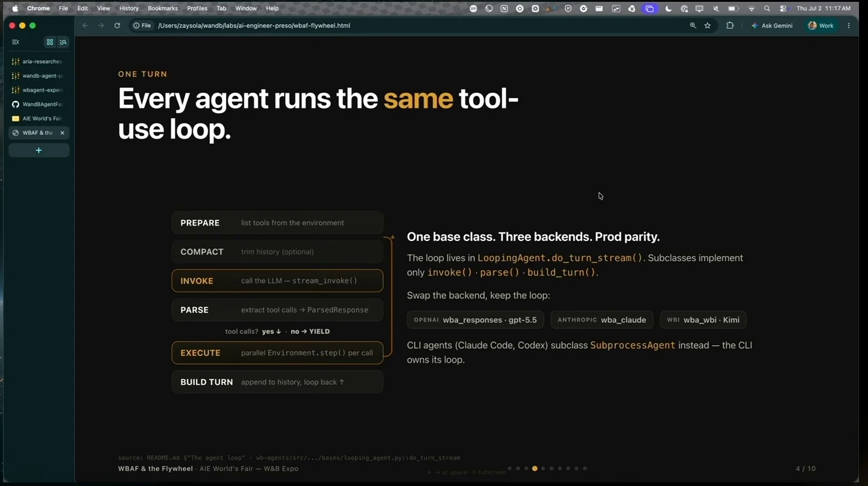The height and width of the screenshot is (486, 868).
Task: Jump to last slide dot
Action: [x=585, y=469]
